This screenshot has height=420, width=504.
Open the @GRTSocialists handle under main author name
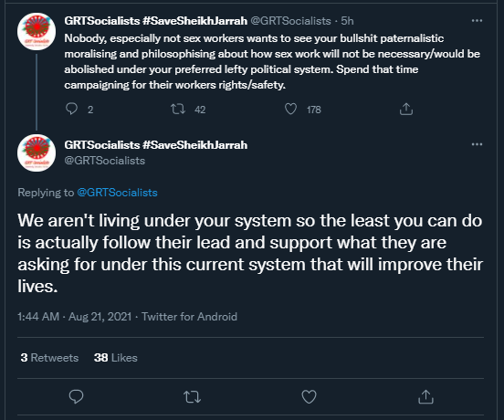pos(105,161)
